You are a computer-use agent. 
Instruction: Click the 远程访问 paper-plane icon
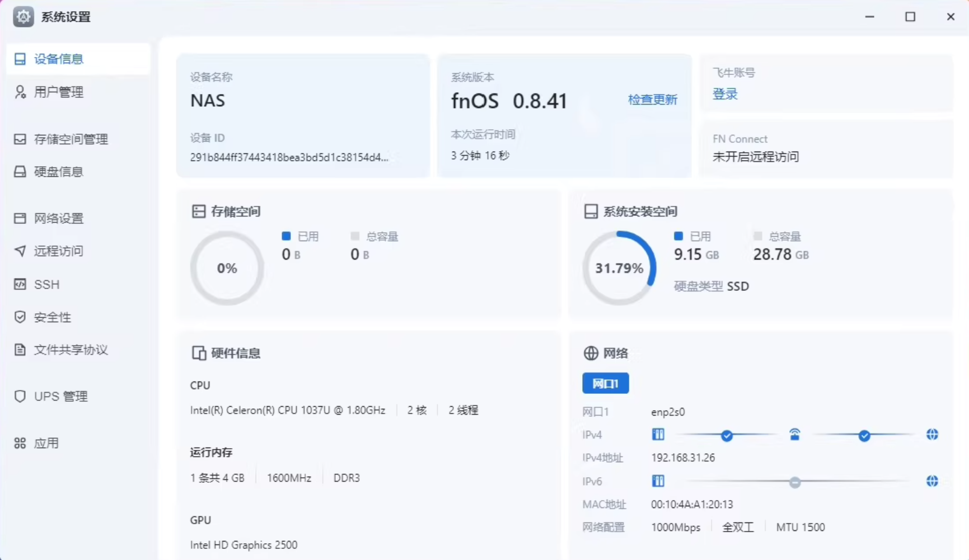[x=20, y=251]
